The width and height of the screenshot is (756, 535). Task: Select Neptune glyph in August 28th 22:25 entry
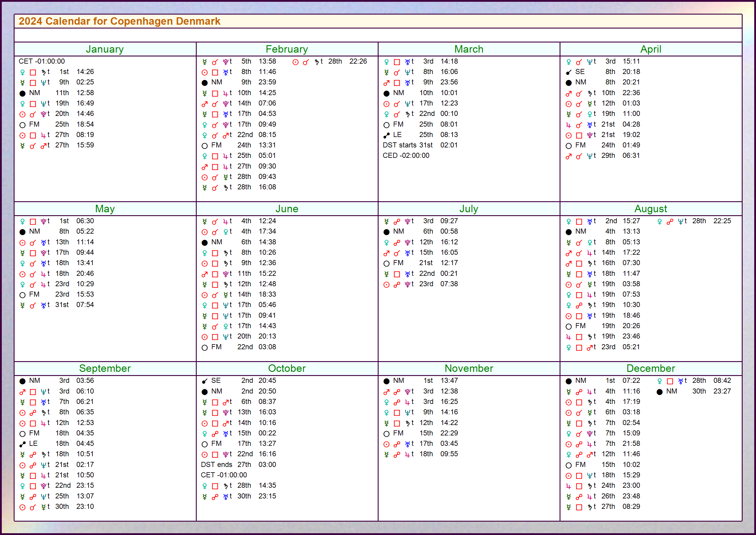coord(681,222)
